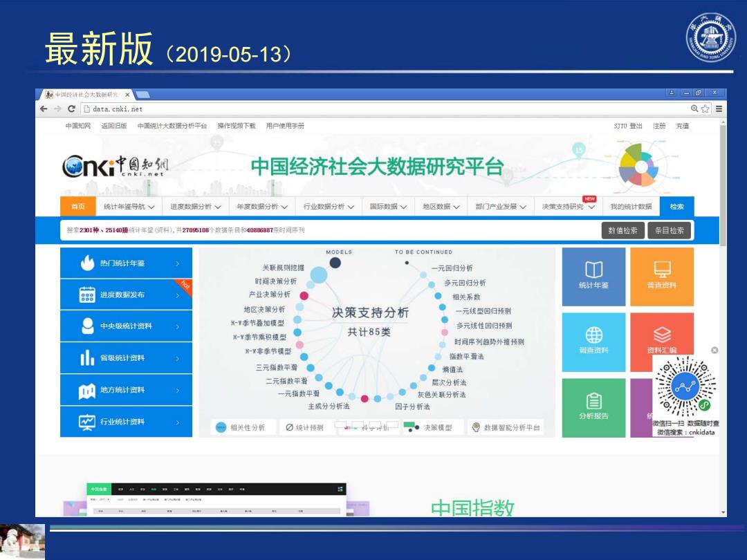Click the 数值检索 button
Image resolution: width=747 pixels, height=560 pixels.
[x=622, y=230]
